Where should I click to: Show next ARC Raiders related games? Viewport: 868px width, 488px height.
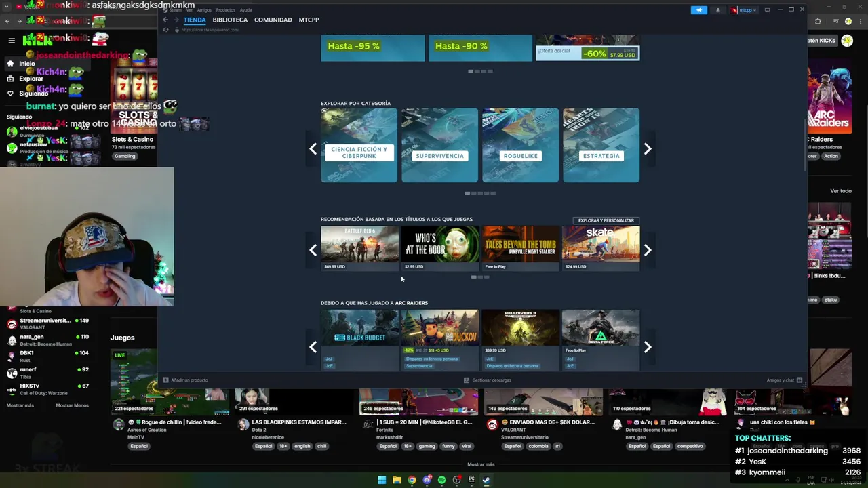coord(648,347)
